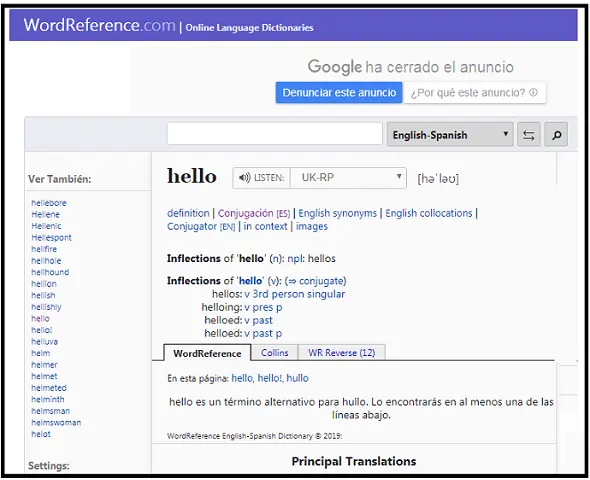Click v 3rd person singular link

(x=295, y=294)
